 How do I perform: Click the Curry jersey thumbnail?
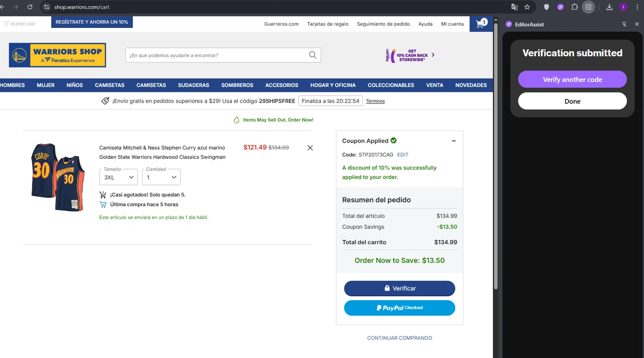pyautogui.click(x=58, y=177)
